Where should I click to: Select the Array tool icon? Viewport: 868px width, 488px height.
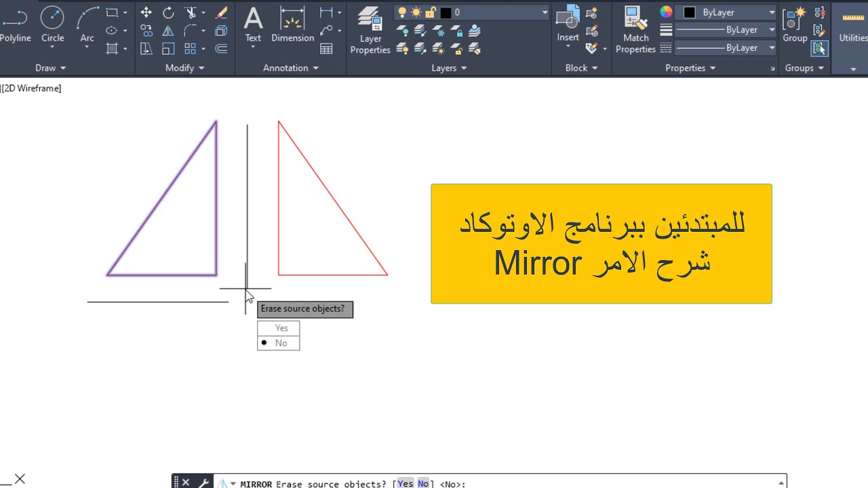191,48
